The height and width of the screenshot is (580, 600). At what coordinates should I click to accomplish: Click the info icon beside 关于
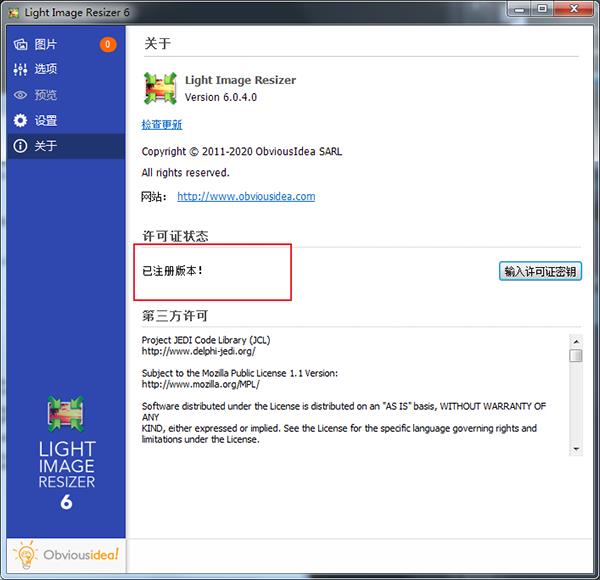[x=20, y=146]
